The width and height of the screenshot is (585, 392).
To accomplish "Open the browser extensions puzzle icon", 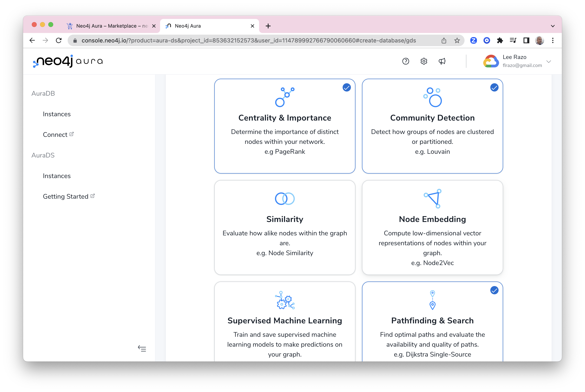I will coord(500,41).
